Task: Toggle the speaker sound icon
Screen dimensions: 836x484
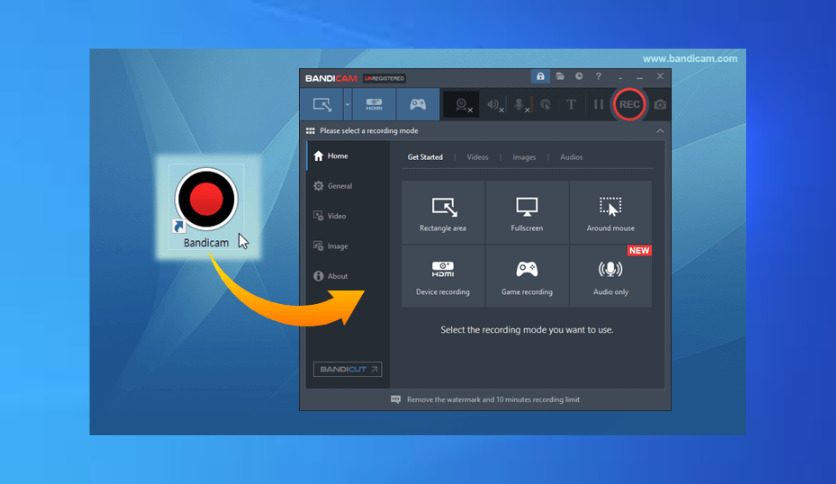Action: pos(494,105)
